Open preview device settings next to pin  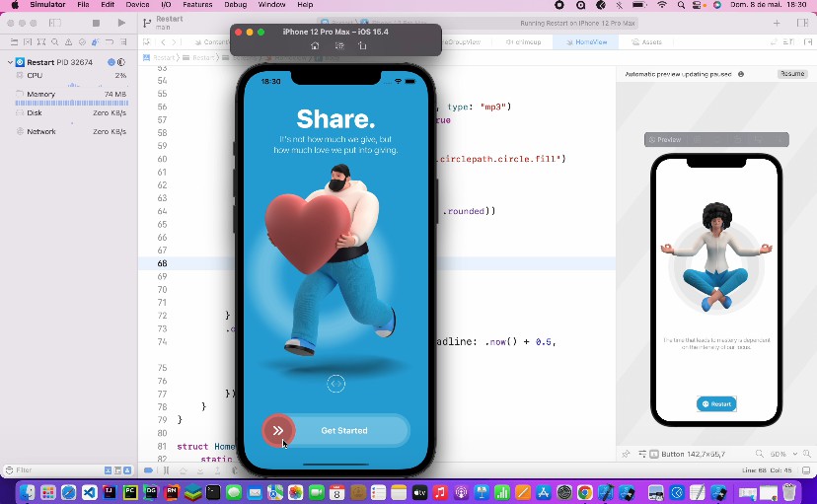(644, 454)
